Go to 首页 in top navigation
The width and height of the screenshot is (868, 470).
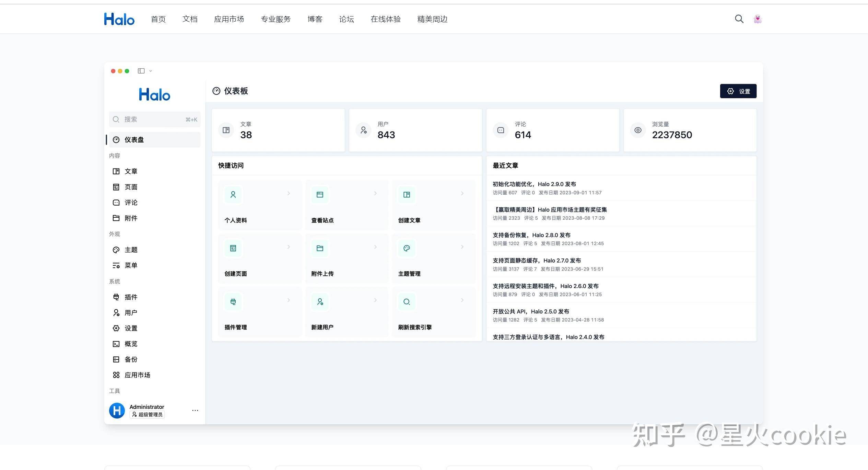tap(158, 19)
